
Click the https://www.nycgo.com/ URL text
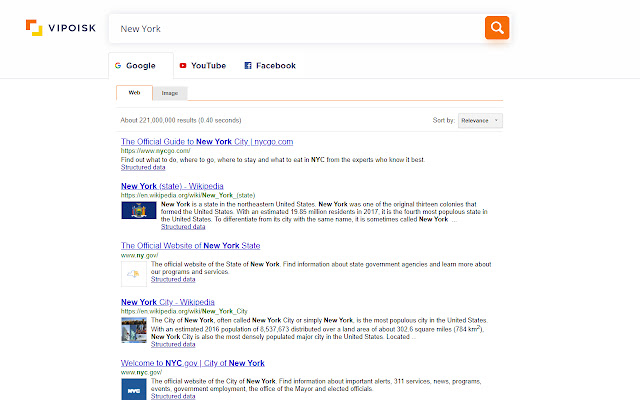point(156,151)
